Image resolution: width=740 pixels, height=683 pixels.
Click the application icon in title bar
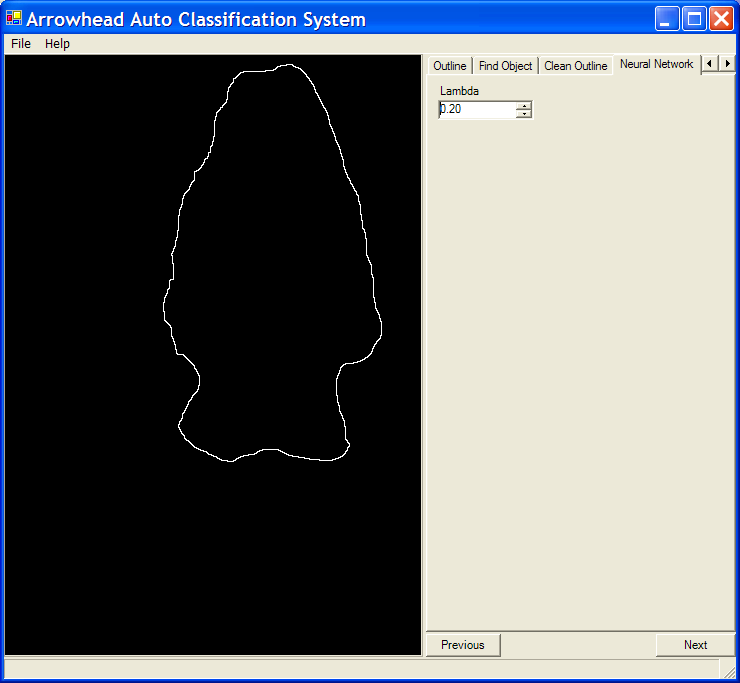pos(14,18)
